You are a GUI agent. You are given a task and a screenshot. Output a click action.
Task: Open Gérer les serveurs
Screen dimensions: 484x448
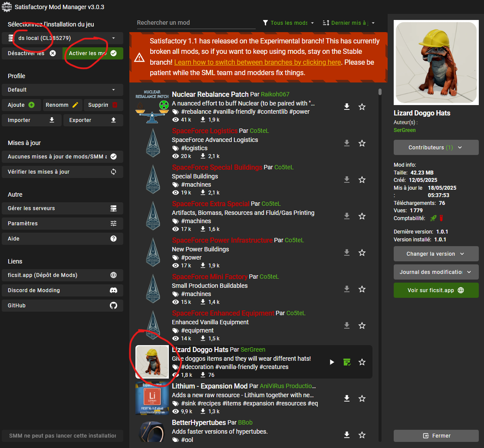click(x=63, y=208)
